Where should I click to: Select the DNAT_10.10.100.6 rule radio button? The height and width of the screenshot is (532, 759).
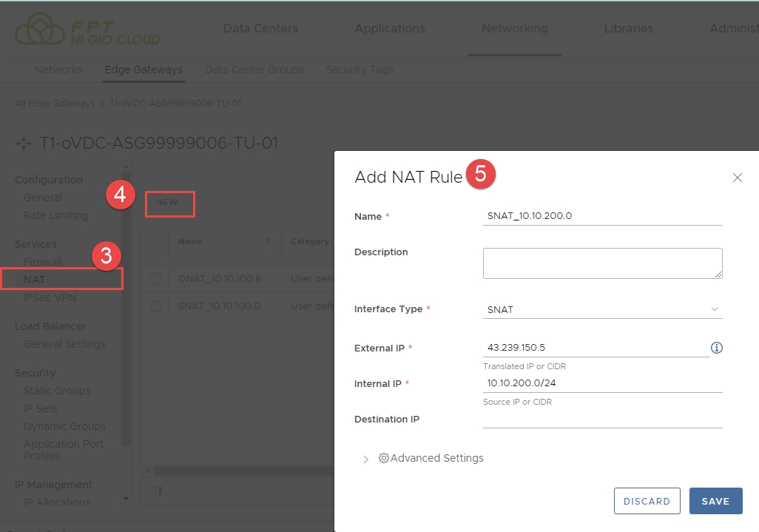coord(155,279)
